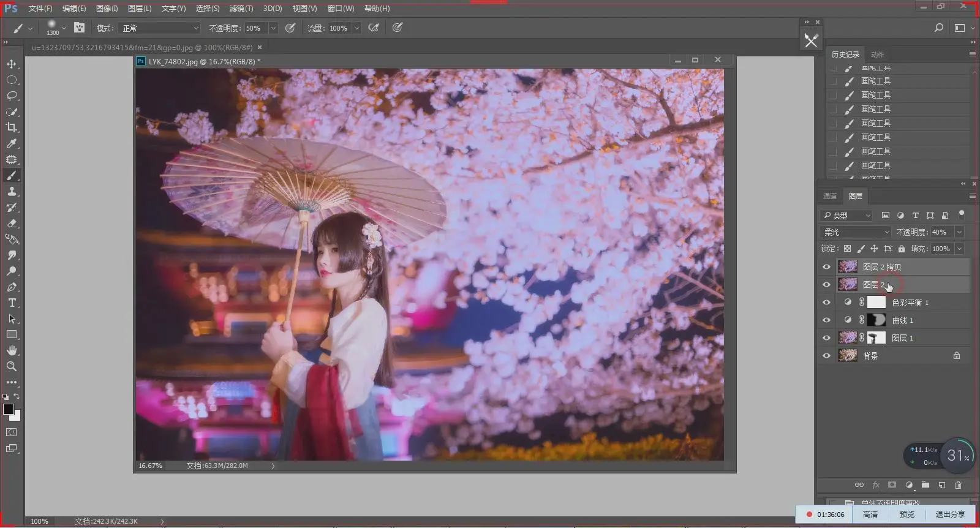980x528 pixels.
Task: Create a new layer from panel footer
Action: pos(942,485)
